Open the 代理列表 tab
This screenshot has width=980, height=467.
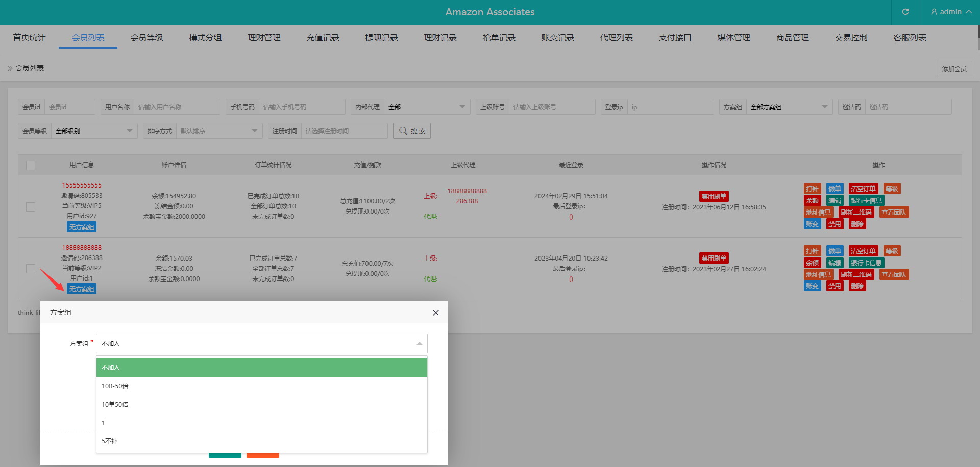point(616,38)
